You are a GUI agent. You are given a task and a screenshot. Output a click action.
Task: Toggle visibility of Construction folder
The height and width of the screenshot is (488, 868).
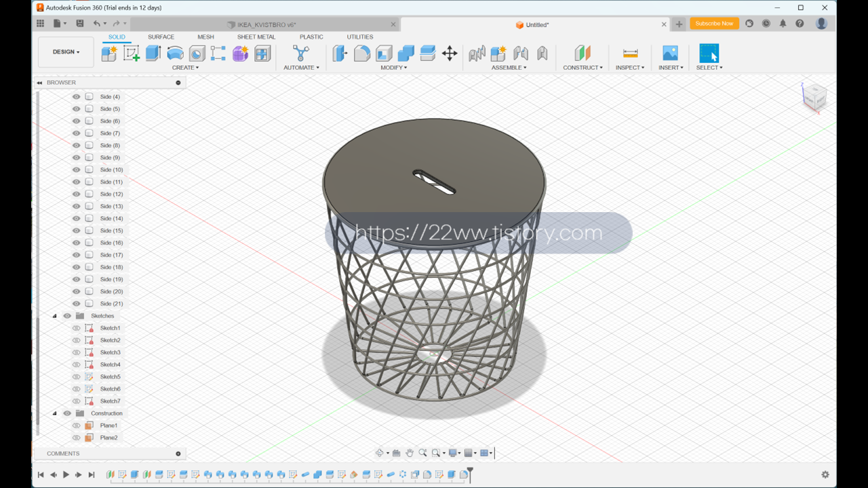(67, 413)
